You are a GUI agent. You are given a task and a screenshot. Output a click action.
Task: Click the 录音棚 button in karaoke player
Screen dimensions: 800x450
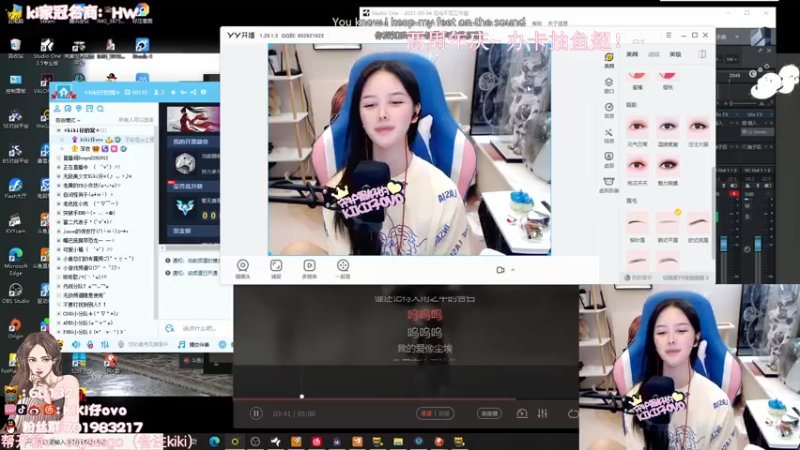(489, 413)
